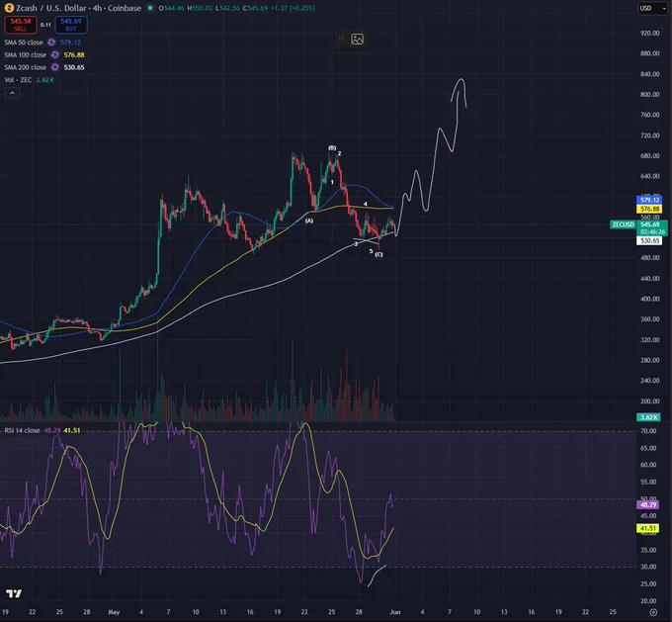Select the SMA 100 close legend label
This screenshot has width=672, height=622.
pos(26,54)
